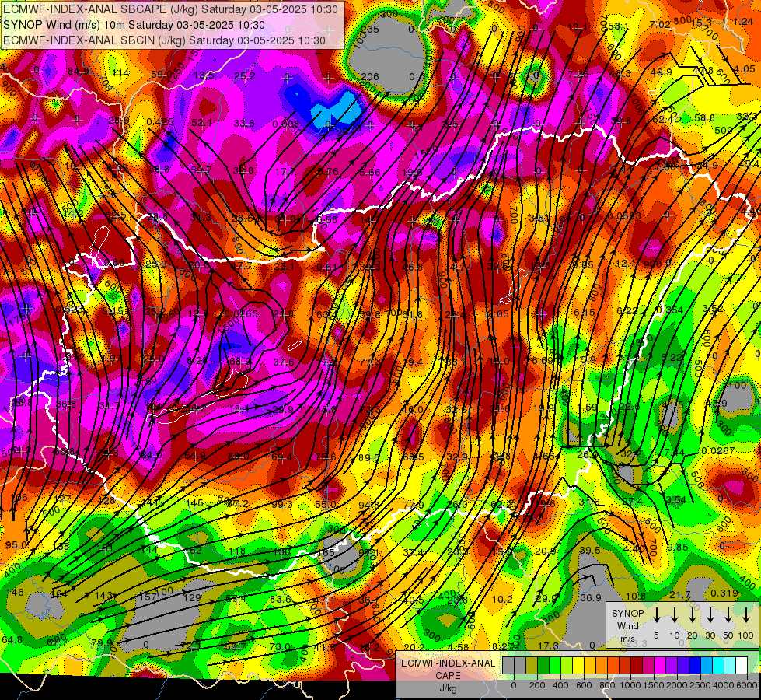The image size is (761, 700).
Task: Click the 95.0 station value on the map
Action: click(x=16, y=545)
